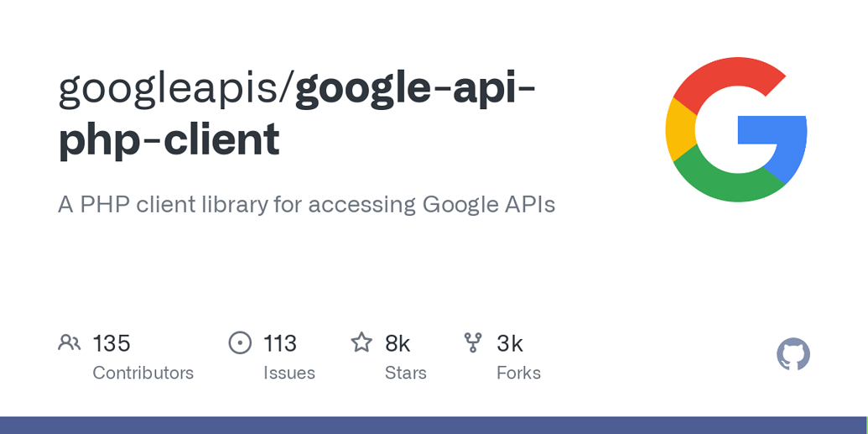Open the Forks label

(518, 373)
